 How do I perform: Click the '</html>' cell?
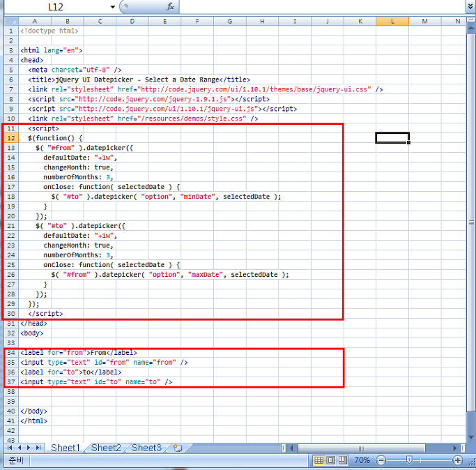[x=33, y=420]
